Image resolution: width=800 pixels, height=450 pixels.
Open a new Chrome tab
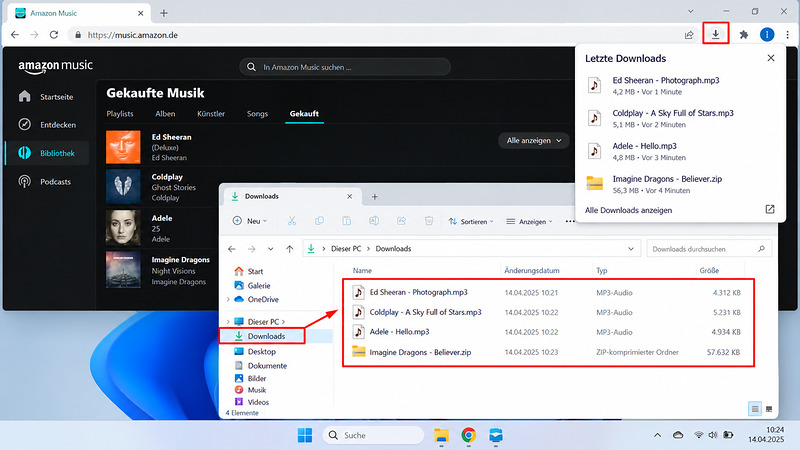(163, 13)
